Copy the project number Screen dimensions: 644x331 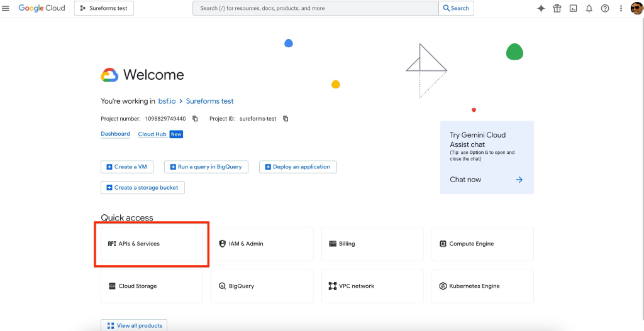tap(196, 119)
